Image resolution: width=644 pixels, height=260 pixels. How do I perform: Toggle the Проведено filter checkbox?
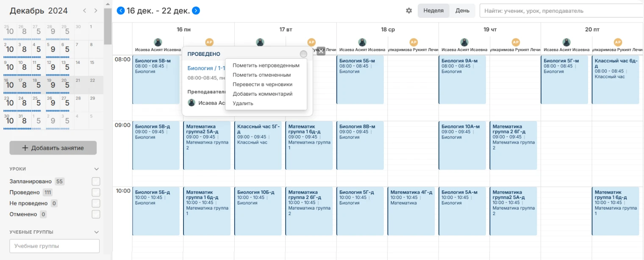[x=96, y=193]
